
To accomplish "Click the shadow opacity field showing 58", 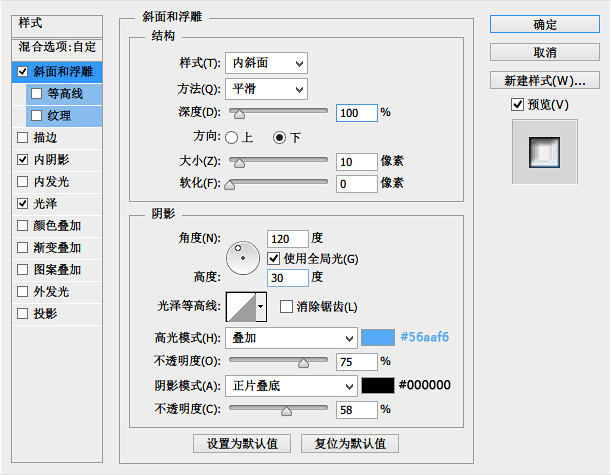I will [357, 410].
